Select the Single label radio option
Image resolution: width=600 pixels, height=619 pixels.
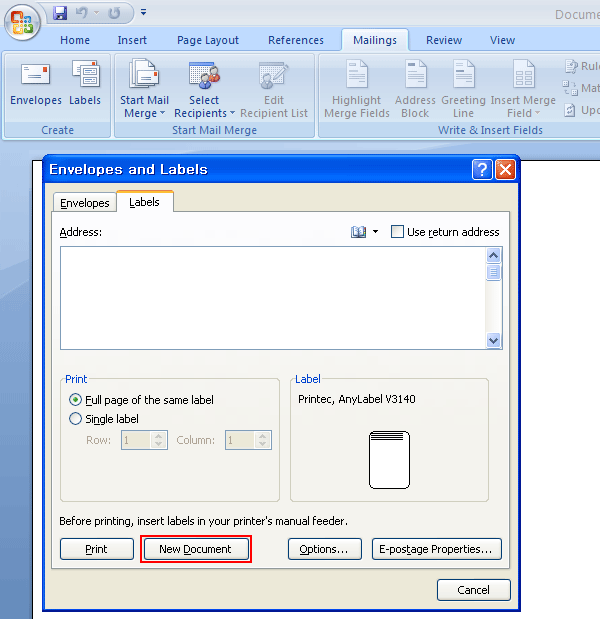[75, 418]
